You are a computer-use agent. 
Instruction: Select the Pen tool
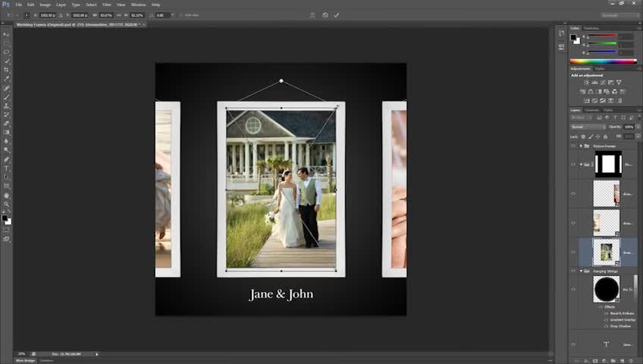pos(6,159)
